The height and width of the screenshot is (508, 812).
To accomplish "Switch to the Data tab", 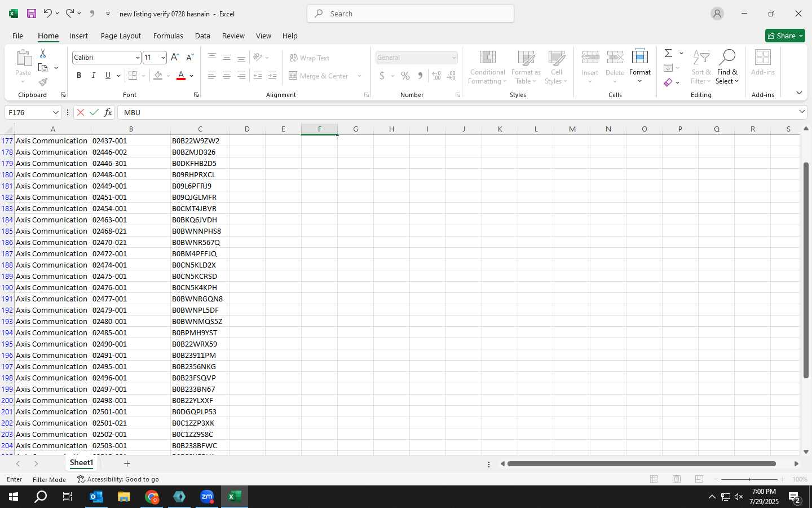I will coord(202,36).
